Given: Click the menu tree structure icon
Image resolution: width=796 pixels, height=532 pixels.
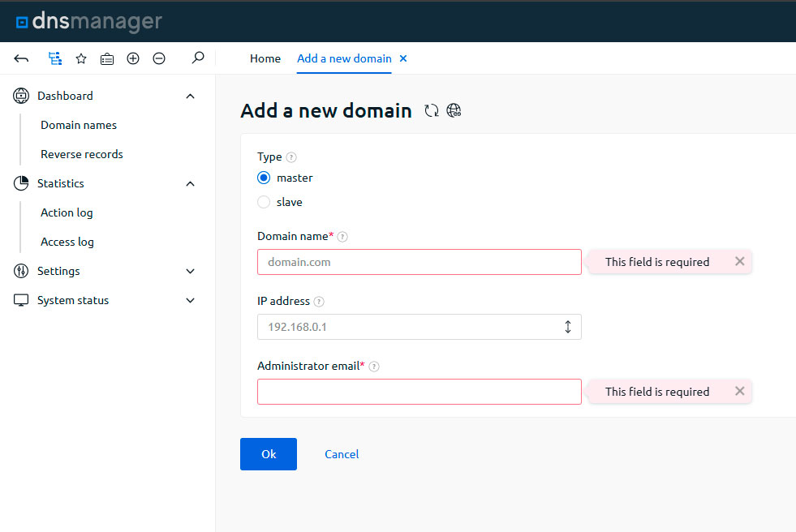Looking at the screenshot, I should coord(54,58).
